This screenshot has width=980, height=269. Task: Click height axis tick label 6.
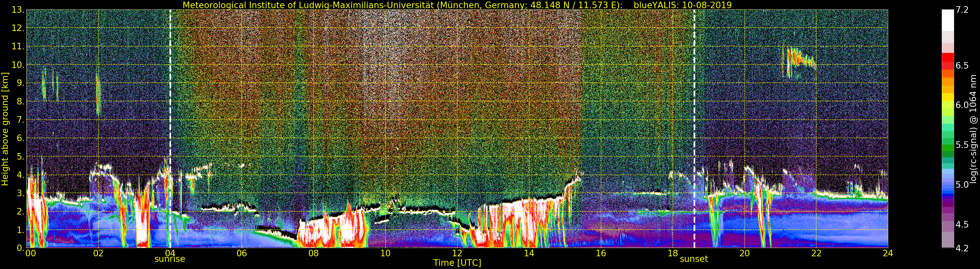click(x=20, y=138)
